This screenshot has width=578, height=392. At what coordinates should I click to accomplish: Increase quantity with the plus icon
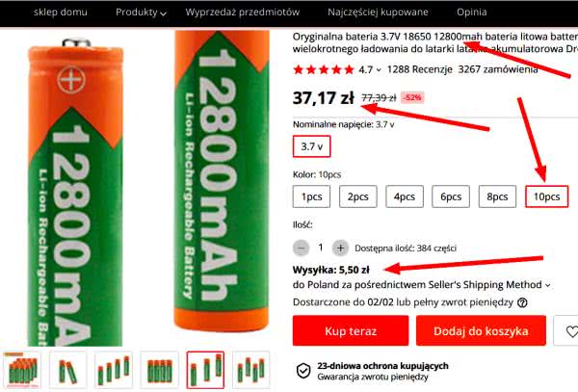[340, 248]
